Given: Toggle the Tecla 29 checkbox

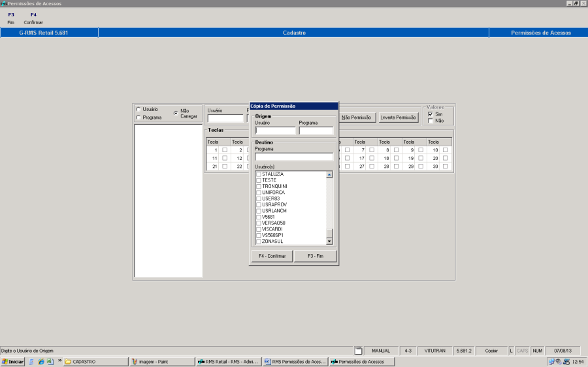Looking at the screenshot, I should [x=421, y=167].
